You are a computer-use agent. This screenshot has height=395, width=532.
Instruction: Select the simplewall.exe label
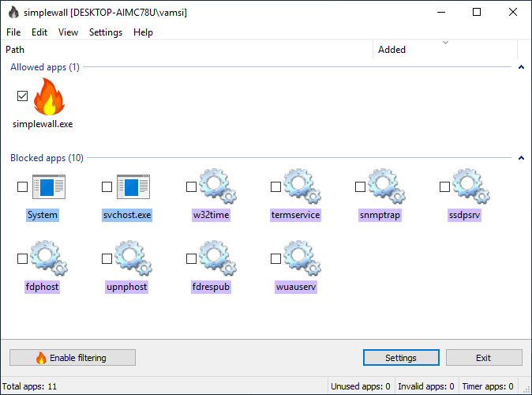coord(43,124)
